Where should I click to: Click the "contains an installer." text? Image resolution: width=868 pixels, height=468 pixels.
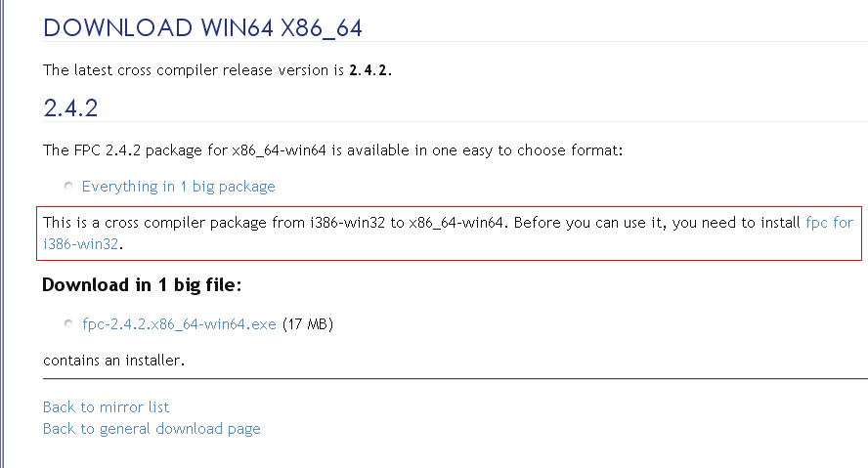coord(113,361)
